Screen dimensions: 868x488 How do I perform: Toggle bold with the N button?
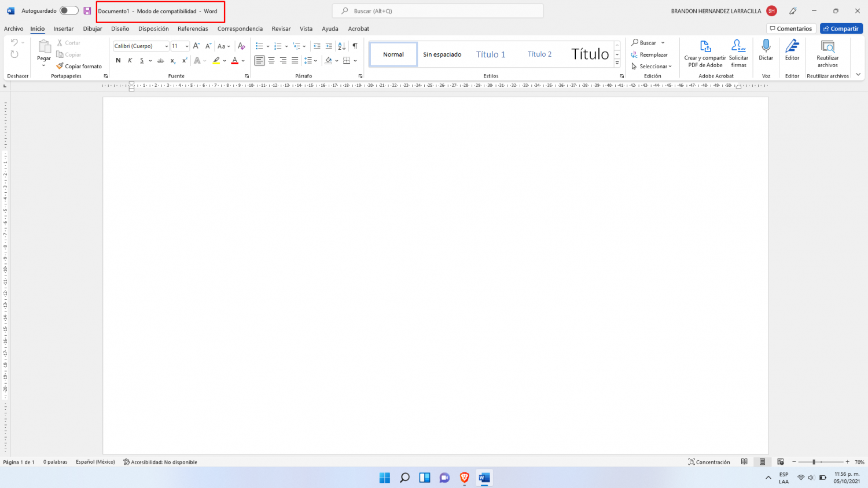point(118,61)
